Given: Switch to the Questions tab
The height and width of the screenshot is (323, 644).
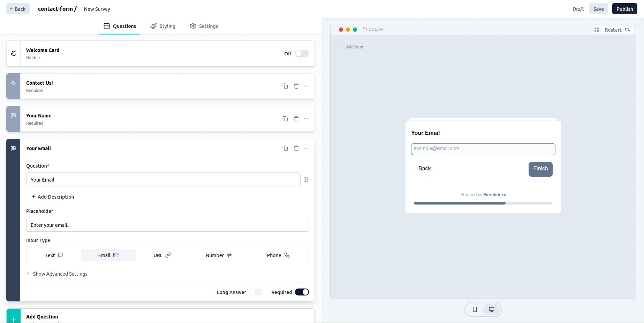Looking at the screenshot, I should 120,26.
